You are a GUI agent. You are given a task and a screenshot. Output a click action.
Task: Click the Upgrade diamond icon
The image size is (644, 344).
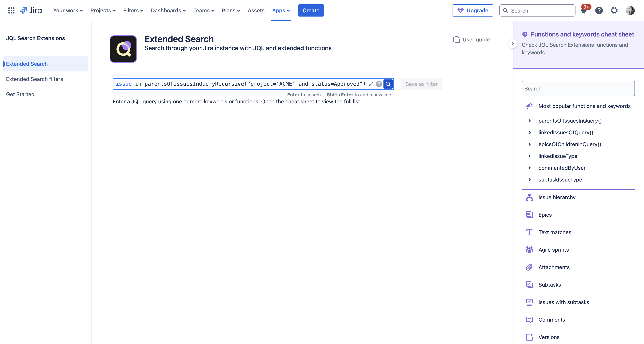[460, 10]
